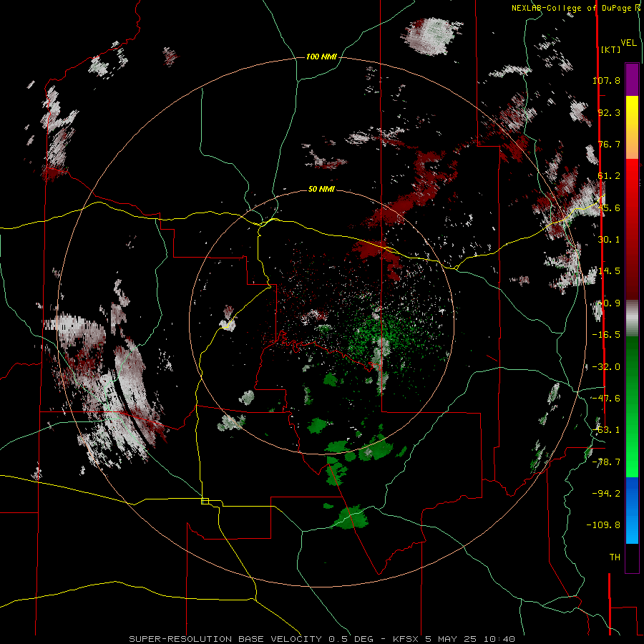The height and width of the screenshot is (644, 644).
Task: Click the -47.6 value on velocity scale
Action: click(x=606, y=399)
